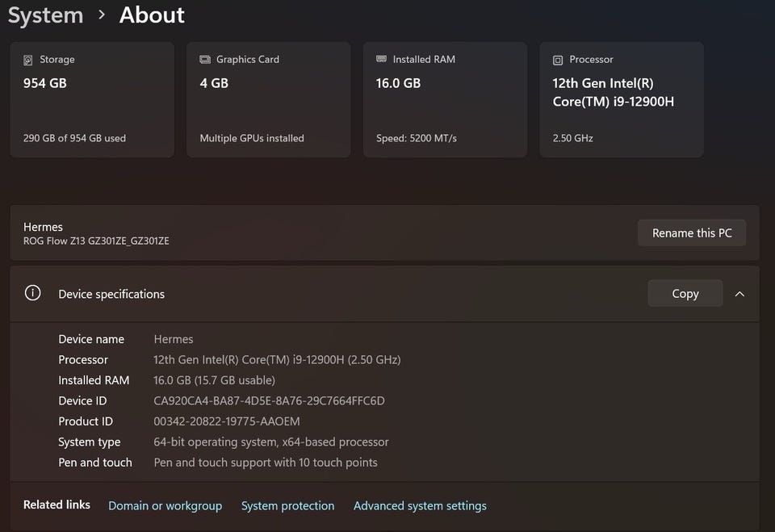Viewport: 775px width, 532px height.
Task: Click the Processor chip icon
Action: coord(558,60)
